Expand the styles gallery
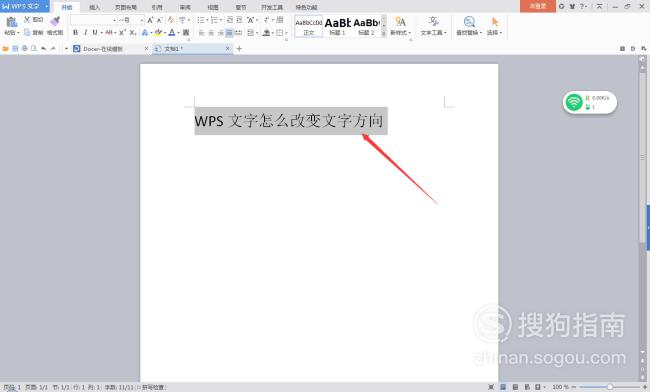 point(383,33)
